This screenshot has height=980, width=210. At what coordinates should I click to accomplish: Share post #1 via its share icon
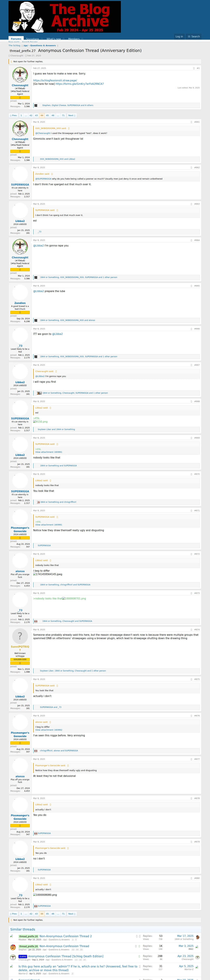coord(194,68)
